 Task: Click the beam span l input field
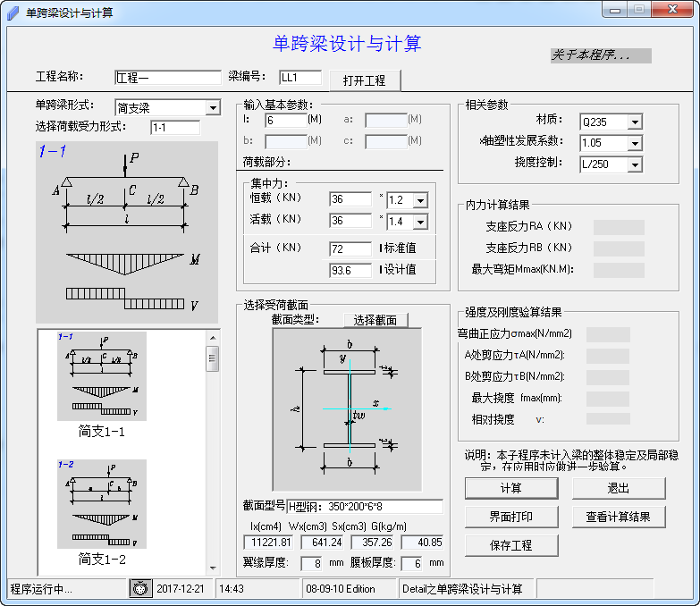(x=285, y=120)
